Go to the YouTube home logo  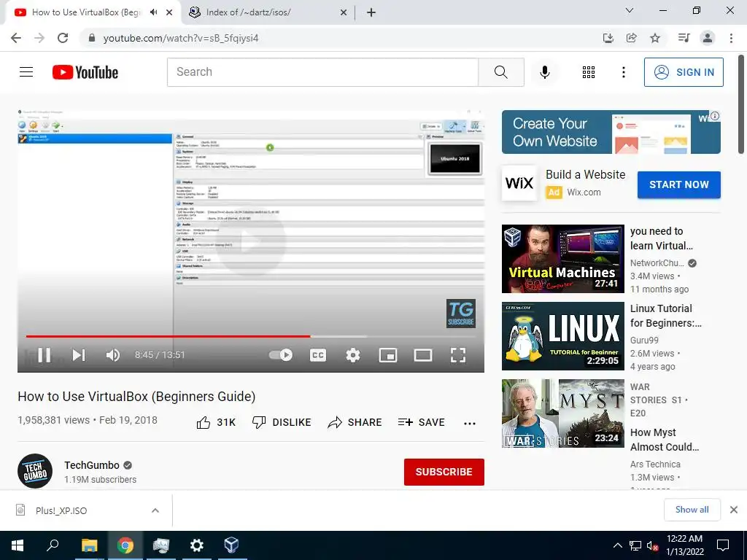tap(85, 72)
